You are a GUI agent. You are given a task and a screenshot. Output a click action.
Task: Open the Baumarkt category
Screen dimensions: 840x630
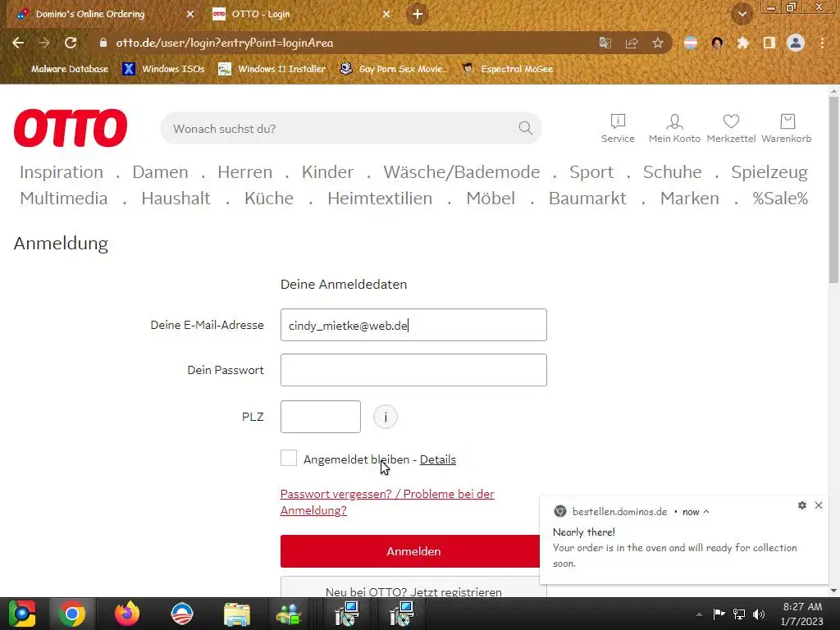587,199
